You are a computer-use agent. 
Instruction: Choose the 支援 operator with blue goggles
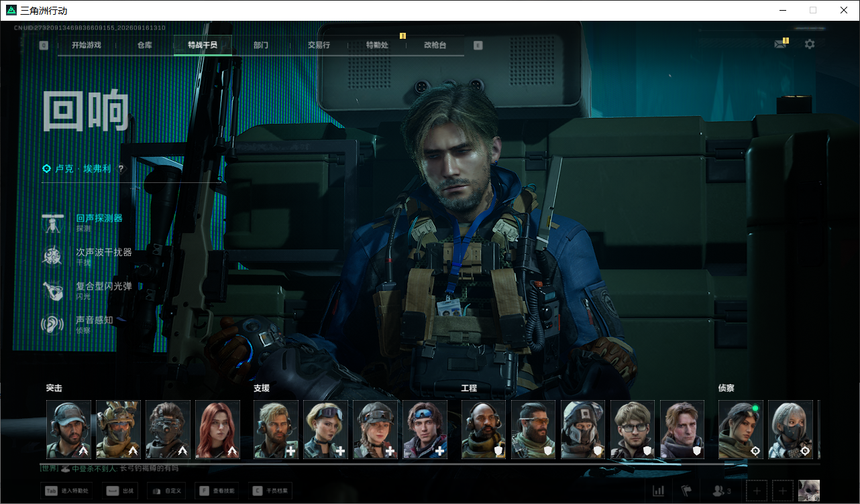[425, 430]
